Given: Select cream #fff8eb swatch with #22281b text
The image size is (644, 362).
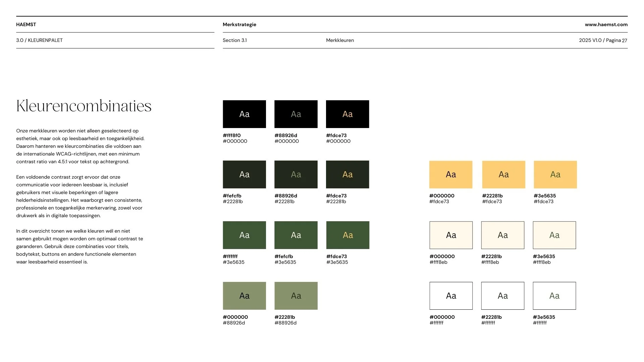Looking at the screenshot, I should tap(502, 235).
